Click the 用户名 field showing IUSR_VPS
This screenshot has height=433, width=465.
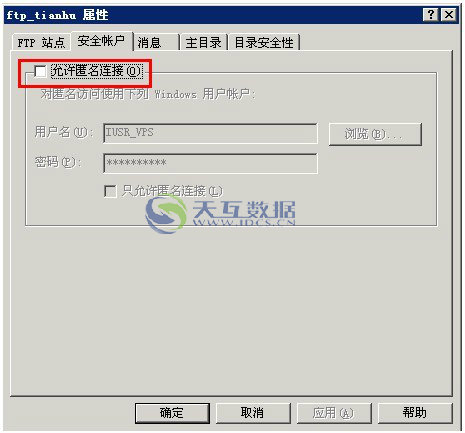click(x=210, y=133)
